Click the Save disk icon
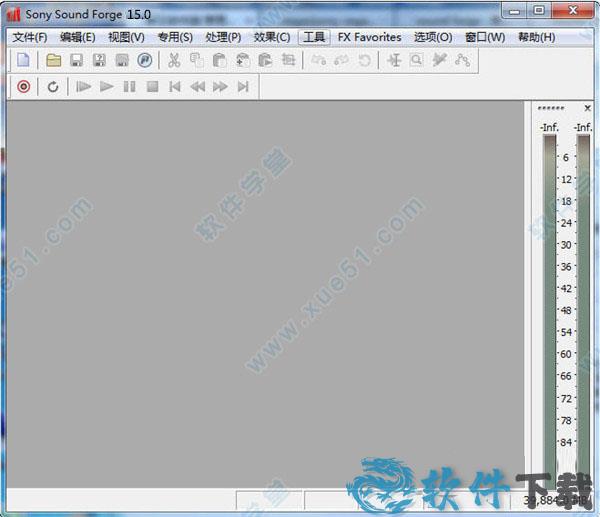The width and height of the screenshot is (600, 517). 77,60
